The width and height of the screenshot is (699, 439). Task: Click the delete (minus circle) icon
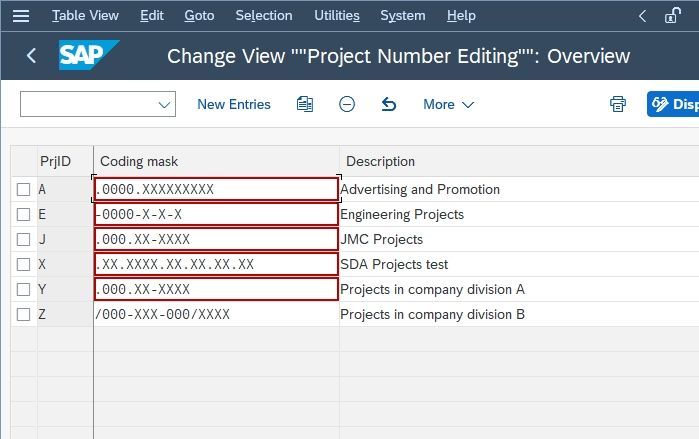(x=347, y=104)
